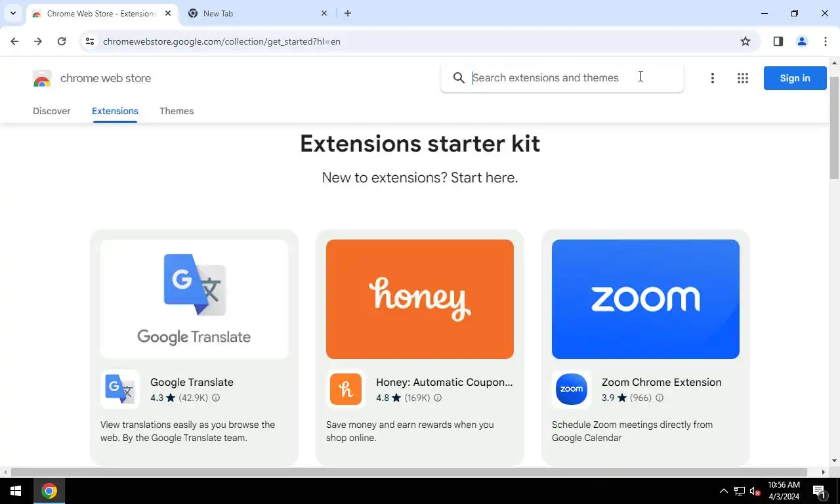The width and height of the screenshot is (840, 504).
Task: Open the Google Translate banner image
Action: (194, 299)
